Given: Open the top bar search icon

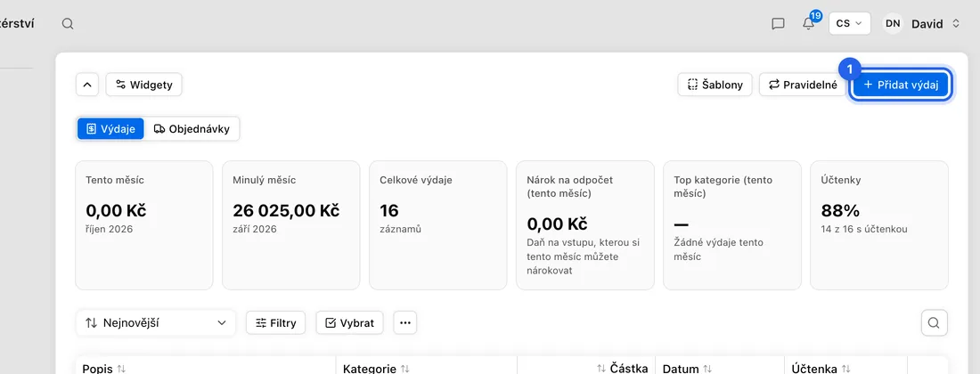Looking at the screenshot, I should pos(68,24).
